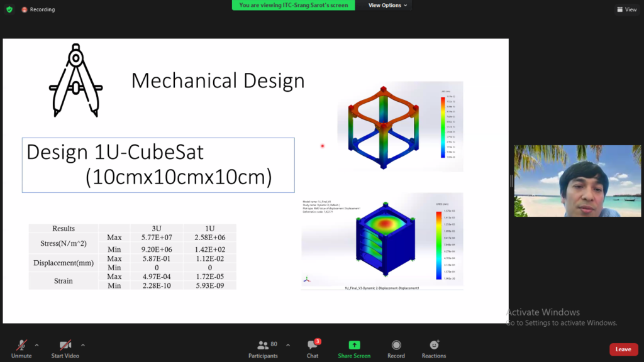Click the divider handle left of the video panel

click(x=511, y=181)
